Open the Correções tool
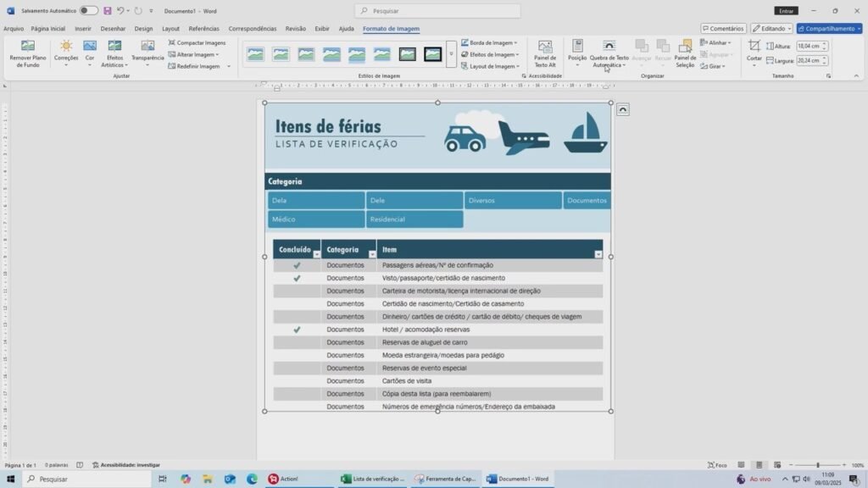This screenshot has width=868, height=488. click(x=65, y=47)
